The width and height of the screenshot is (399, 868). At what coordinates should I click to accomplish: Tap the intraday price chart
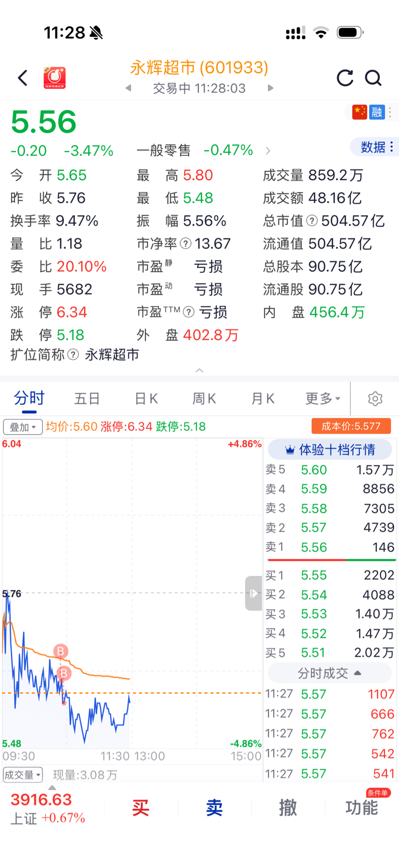[x=132, y=593]
